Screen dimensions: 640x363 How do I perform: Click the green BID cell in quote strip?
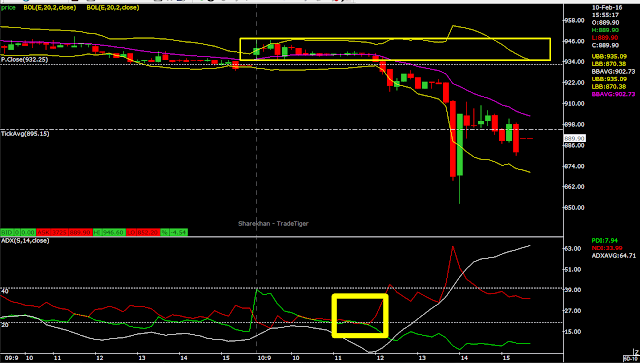[6, 232]
